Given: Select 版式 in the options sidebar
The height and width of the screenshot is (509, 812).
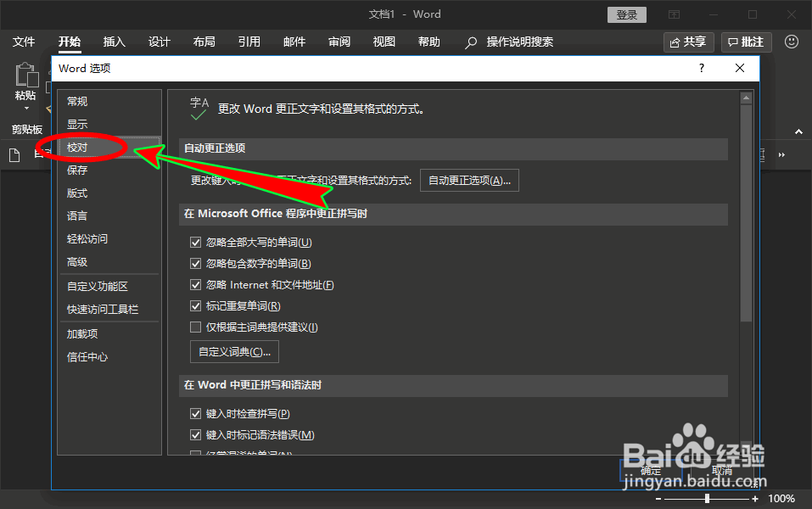Looking at the screenshot, I should [109, 193].
